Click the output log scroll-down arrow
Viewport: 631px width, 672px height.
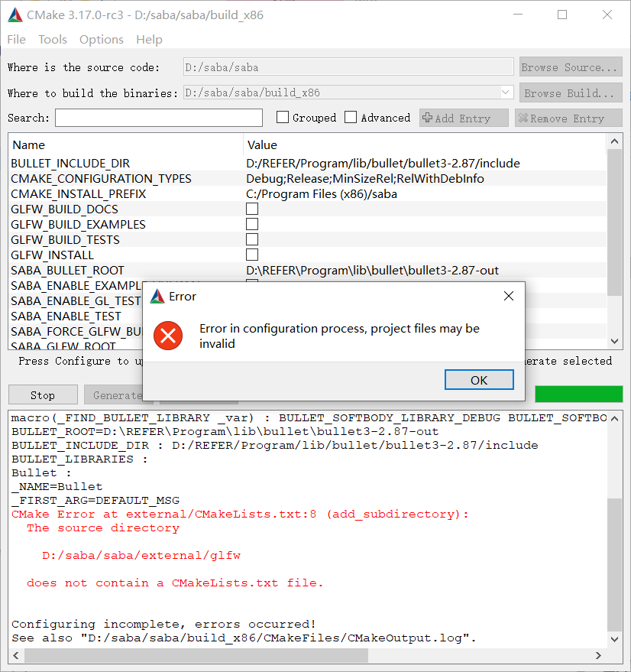click(x=614, y=639)
